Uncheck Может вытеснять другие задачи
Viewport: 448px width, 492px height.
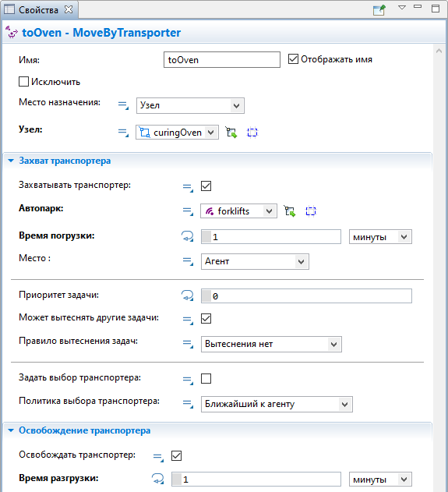coord(206,318)
